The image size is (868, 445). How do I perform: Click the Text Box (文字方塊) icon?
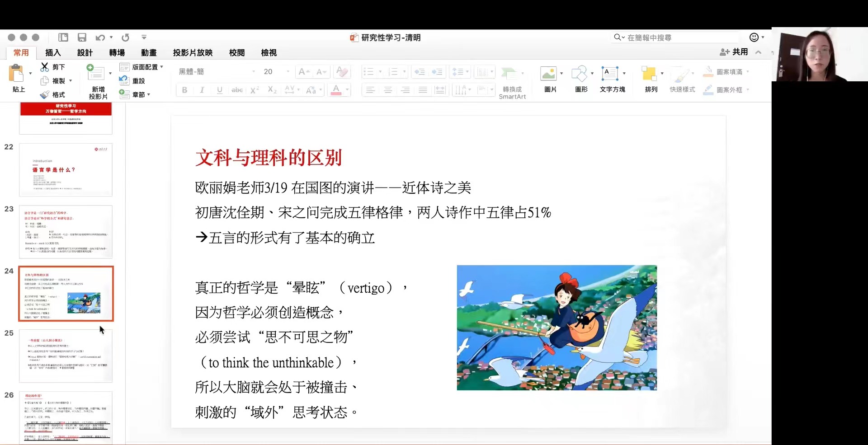pos(610,74)
